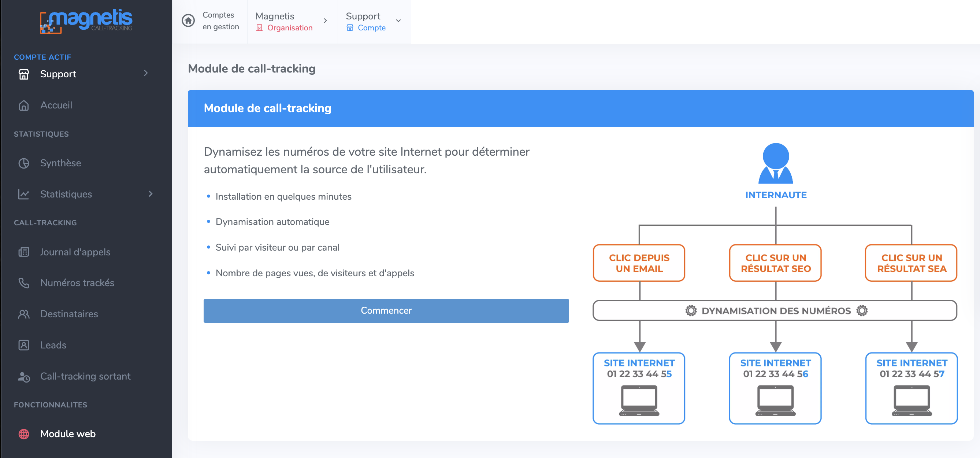Click the Comptes en gestion breadcrumb
The image size is (980, 458).
221,21
